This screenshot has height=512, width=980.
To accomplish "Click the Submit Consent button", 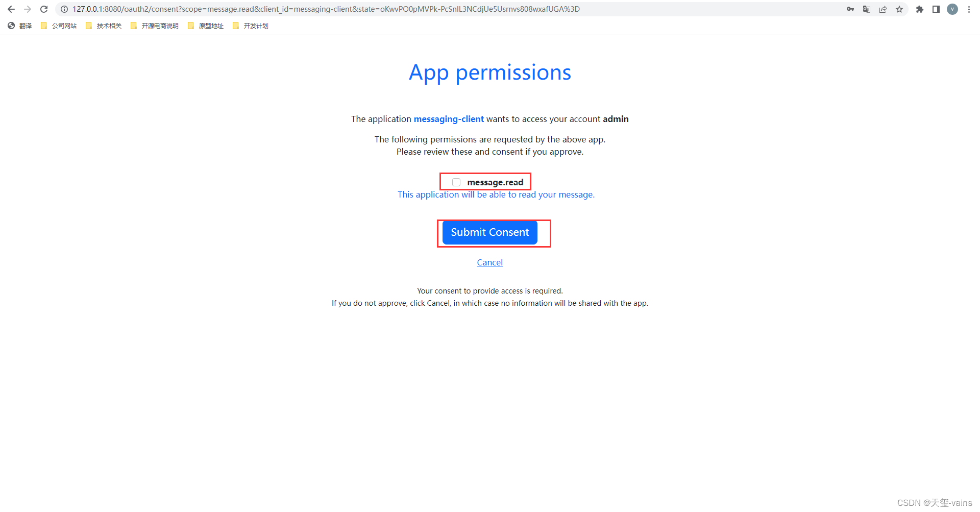I will (490, 232).
